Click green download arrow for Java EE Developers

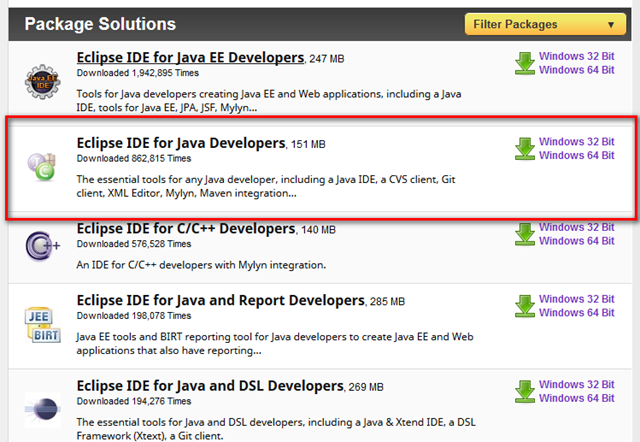point(524,63)
